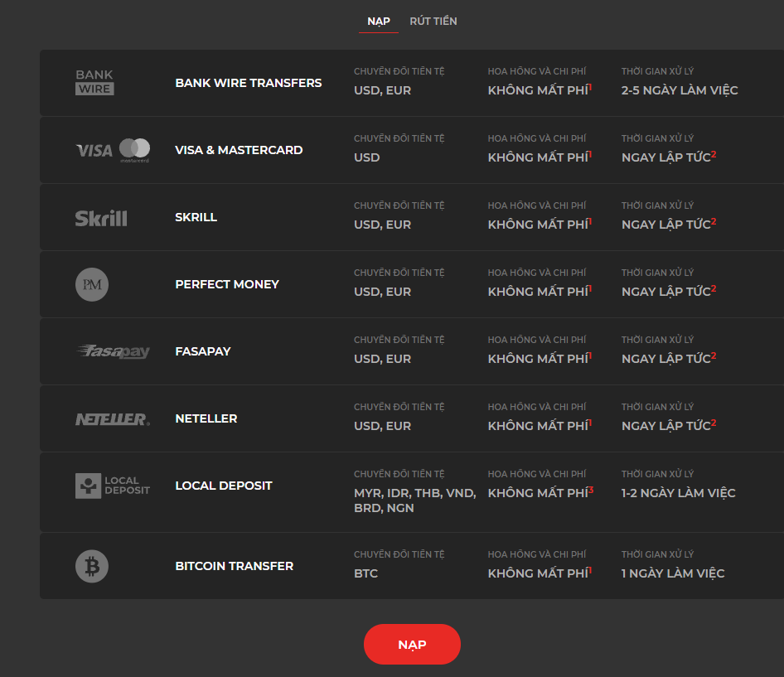Select the NETELLER method name
This screenshot has width=784, height=677.
[x=206, y=418]
